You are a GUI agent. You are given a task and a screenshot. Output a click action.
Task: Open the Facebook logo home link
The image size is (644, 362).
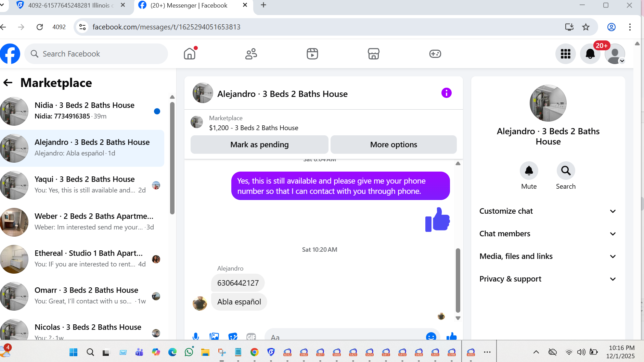[x=10, y=54]
